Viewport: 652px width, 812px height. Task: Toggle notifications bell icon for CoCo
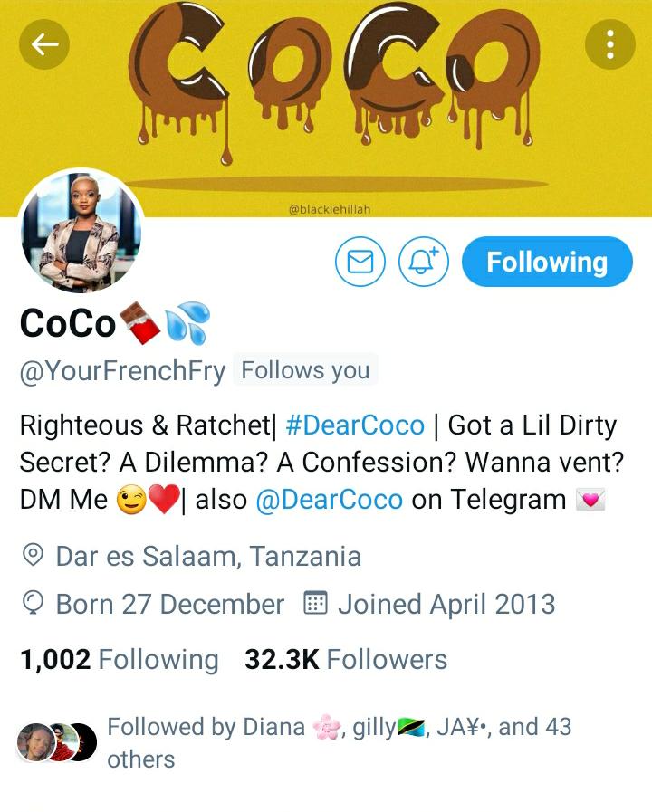(x=424, y=262)
